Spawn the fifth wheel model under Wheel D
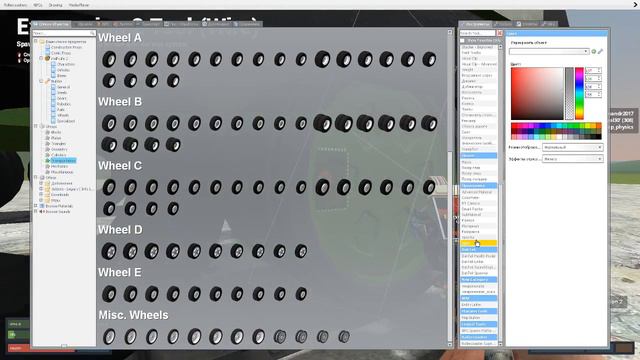This screenshot has height=360, width=640. [x=194, y=251]
